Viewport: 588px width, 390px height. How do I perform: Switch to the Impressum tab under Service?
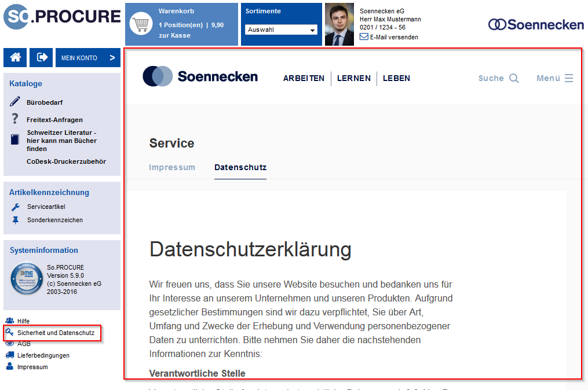click(x=172, y=167)
